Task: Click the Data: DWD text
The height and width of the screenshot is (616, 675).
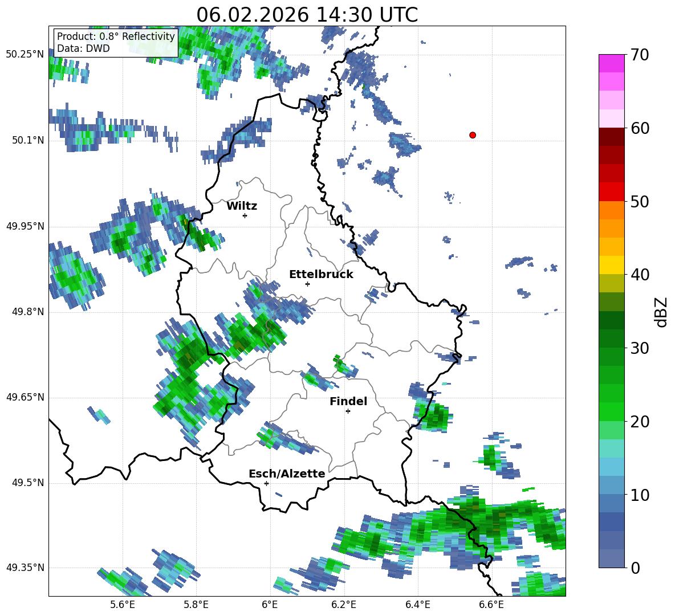Action: click(x=83, y=48)
